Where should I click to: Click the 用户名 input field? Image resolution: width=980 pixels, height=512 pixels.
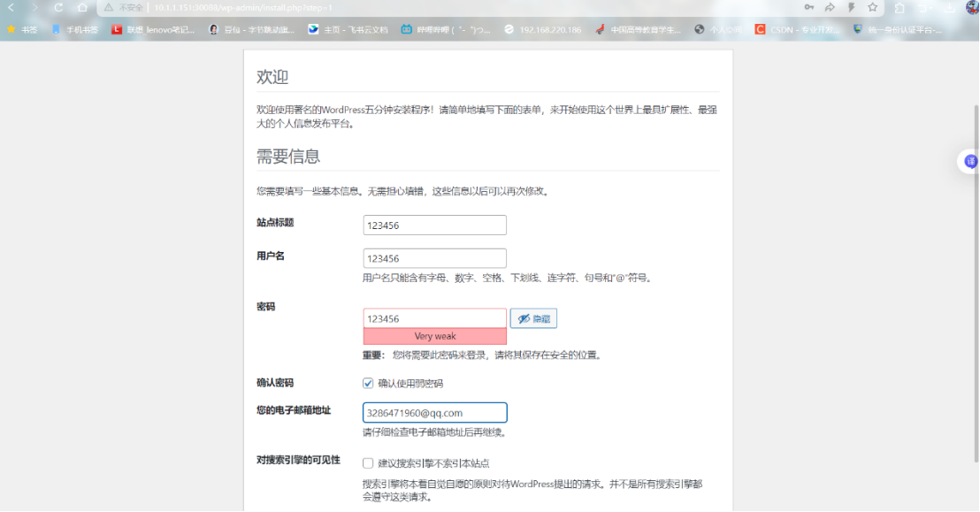434,258
